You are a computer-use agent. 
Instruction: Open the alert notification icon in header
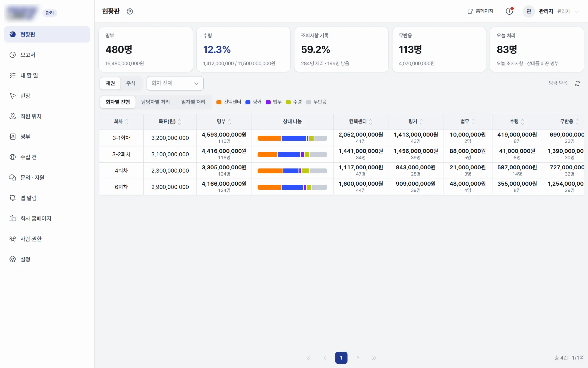pyautogui.click(x=509, y=11)
